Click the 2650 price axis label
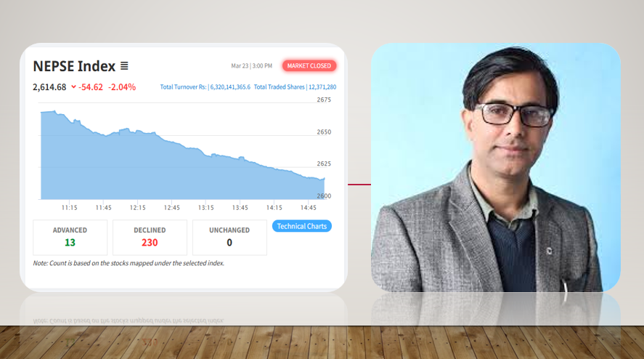The image size is (644, 359). coord(324,132)
